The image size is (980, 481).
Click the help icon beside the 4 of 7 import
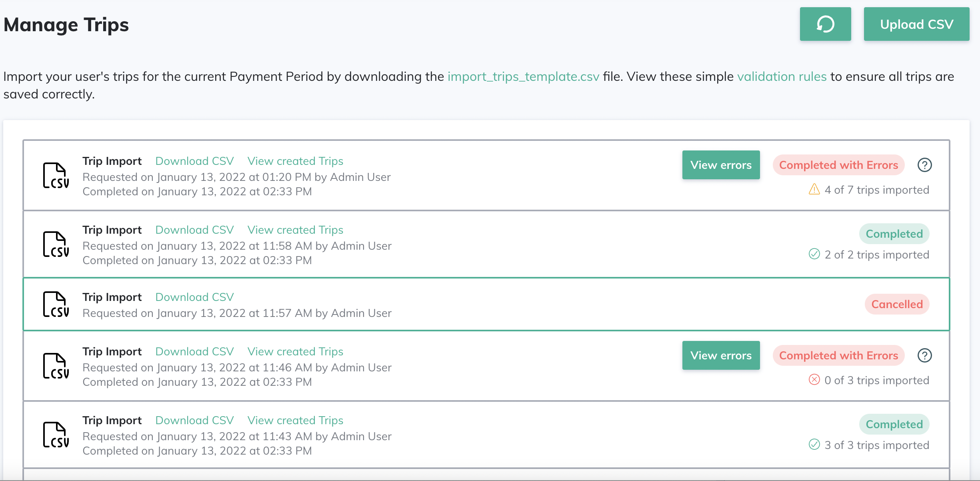924,165
